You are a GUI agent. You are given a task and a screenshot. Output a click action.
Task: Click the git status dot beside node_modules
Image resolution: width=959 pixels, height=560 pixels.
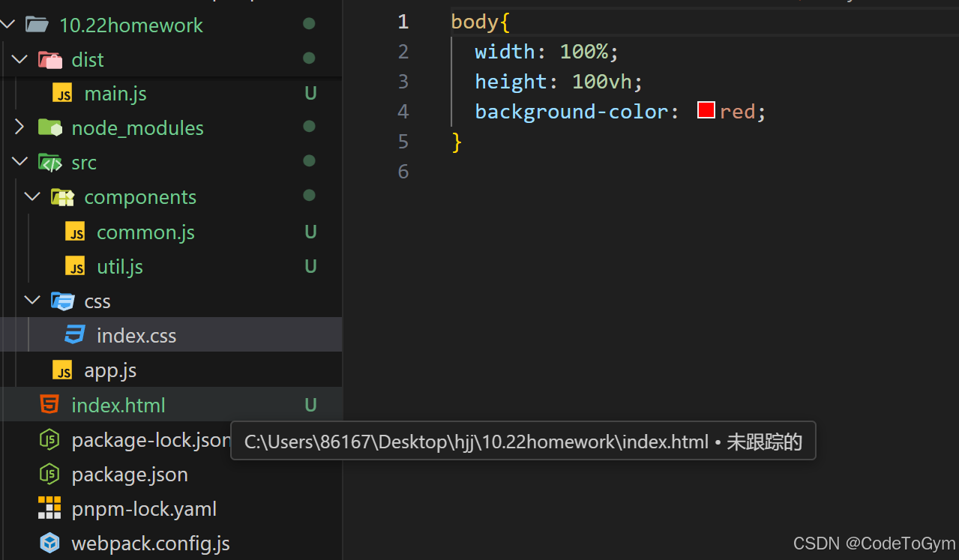click(x=309, y=127)
